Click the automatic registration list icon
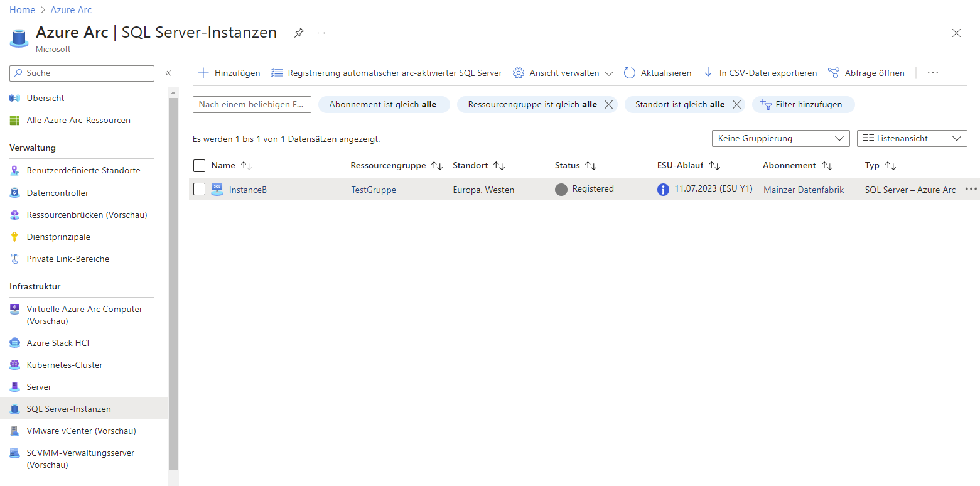980x486 pixels. click(x=277, y=73)
